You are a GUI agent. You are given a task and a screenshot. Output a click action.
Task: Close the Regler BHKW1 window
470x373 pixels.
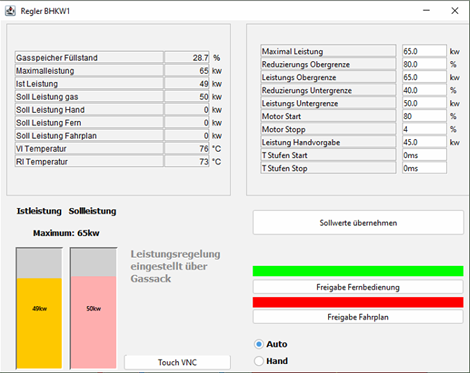[x=455, y=11]
